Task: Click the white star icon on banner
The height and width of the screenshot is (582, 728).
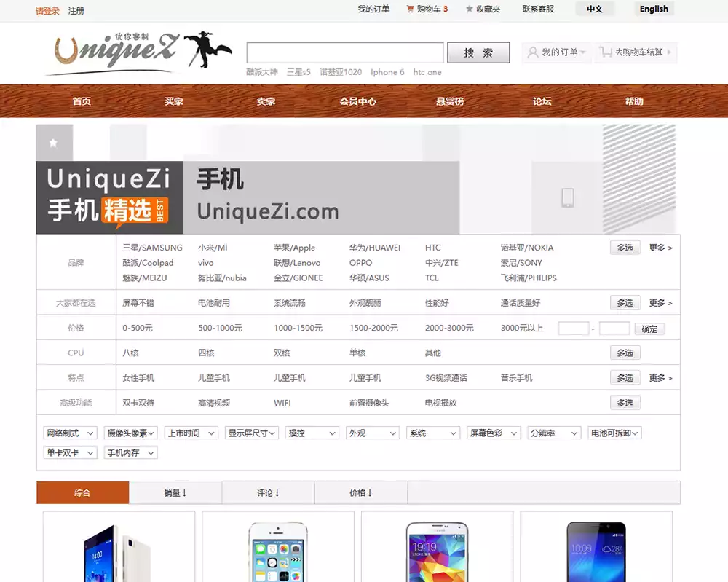Action: tap(53, 143)
